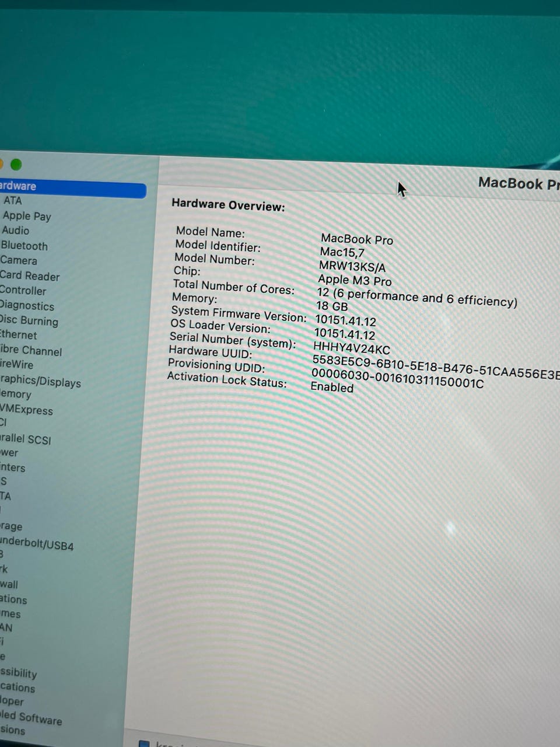Image resolution: width=560 pixels, height=747 pixels.
Task: Open the Diagnostics section
Action: click(x=27, y=305)
